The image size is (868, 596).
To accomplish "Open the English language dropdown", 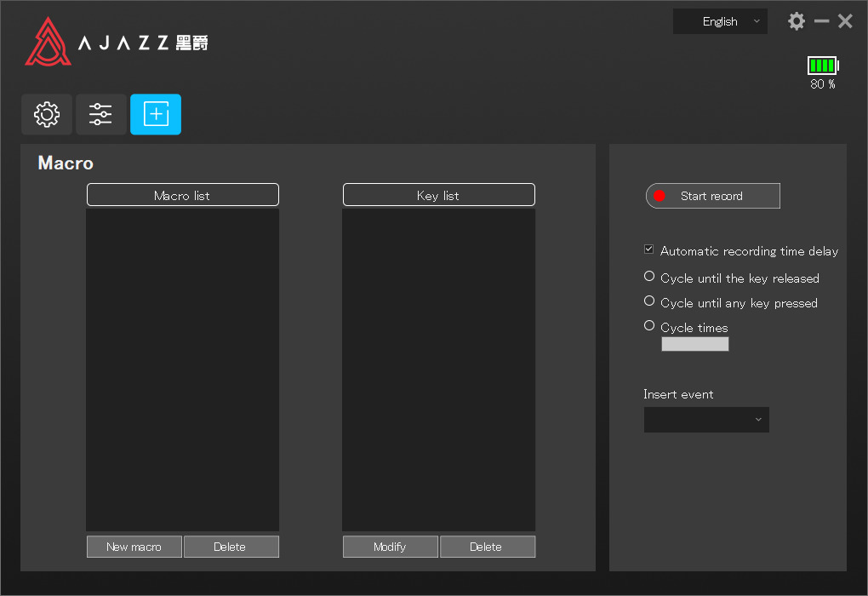I will coord(720,21).
